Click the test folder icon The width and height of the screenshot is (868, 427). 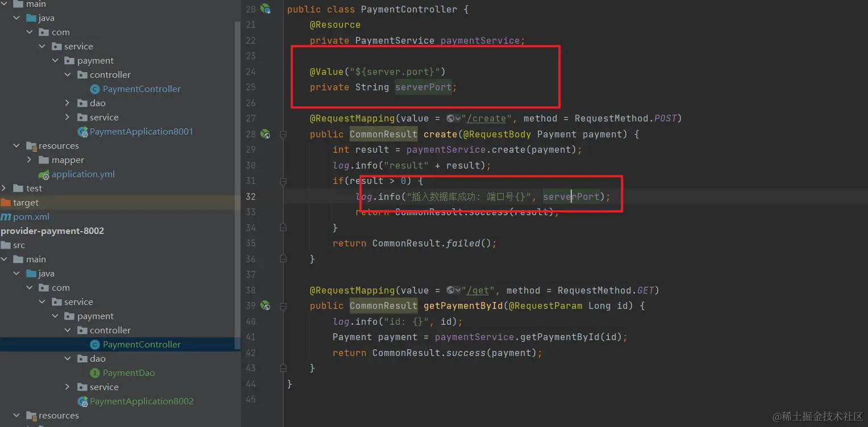pyautogui.click(x=19, y=189)
